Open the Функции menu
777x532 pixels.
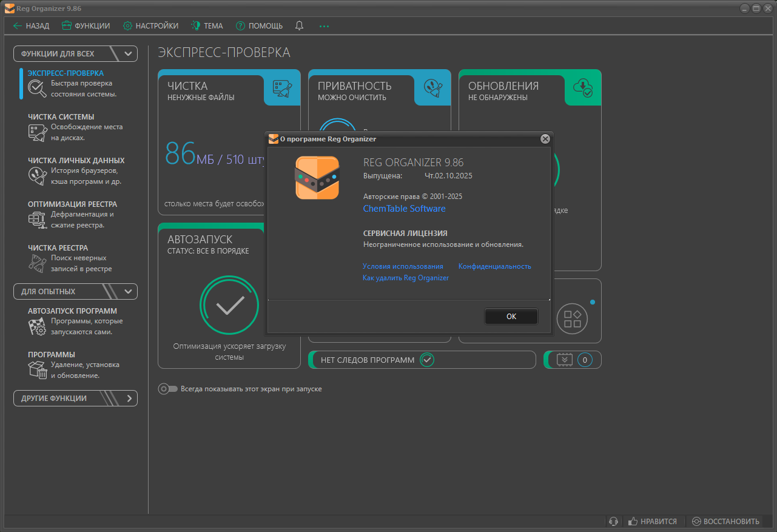86,25
